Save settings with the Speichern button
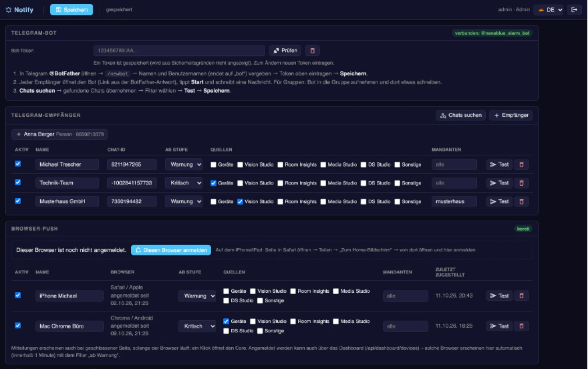The image size is (588, 369). [71, 10]
